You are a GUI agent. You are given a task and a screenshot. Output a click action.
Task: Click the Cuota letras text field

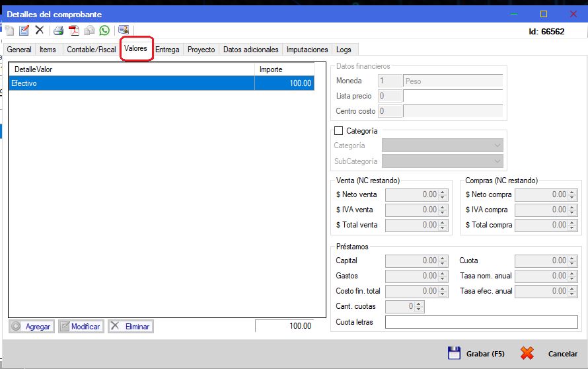482,321
